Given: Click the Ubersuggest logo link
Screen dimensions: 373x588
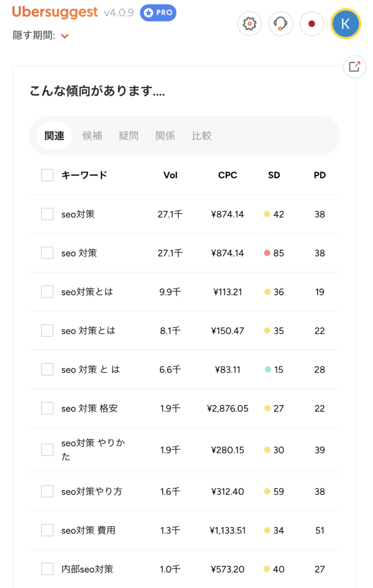Looking at the screenshot, I should pos(55,12).
